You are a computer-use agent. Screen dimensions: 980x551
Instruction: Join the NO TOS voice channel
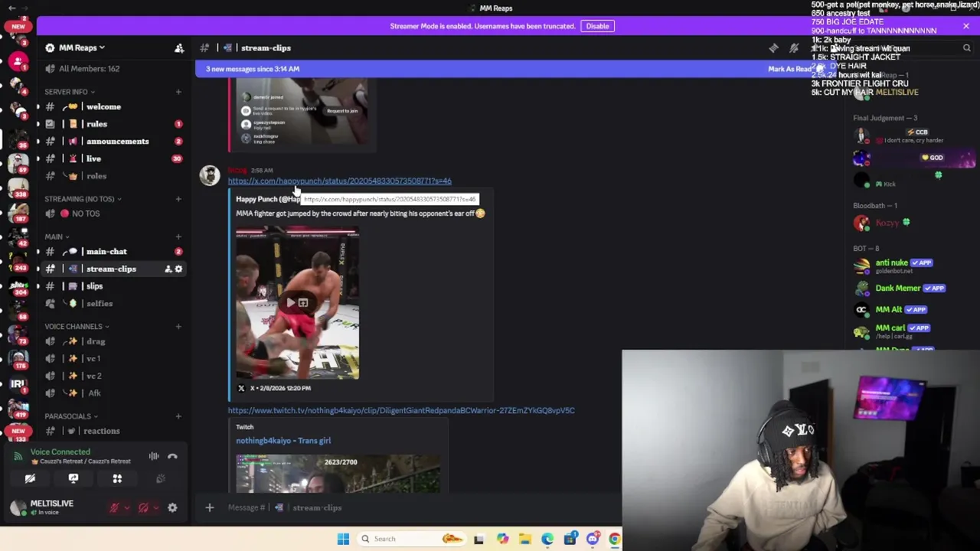(113, 214)
